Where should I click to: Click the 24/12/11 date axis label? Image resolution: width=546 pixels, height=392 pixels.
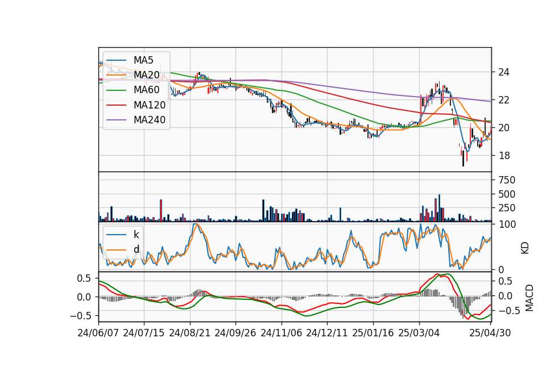point(327,333)
